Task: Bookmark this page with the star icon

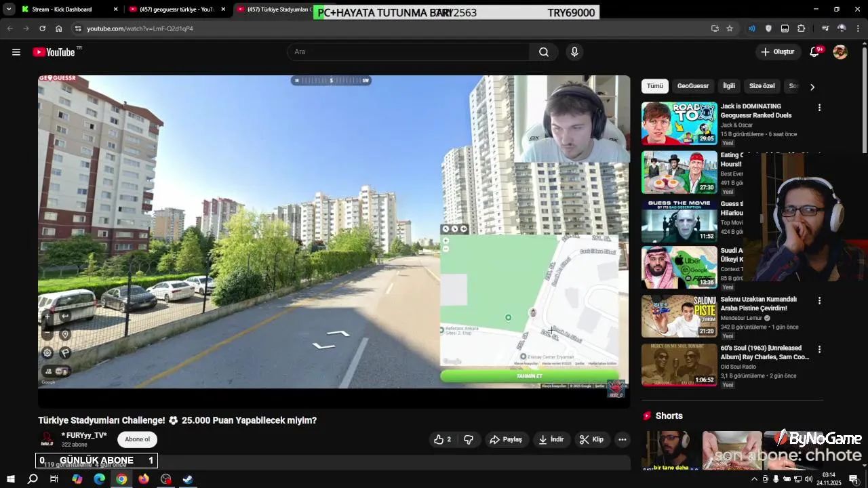Action: 730,28
